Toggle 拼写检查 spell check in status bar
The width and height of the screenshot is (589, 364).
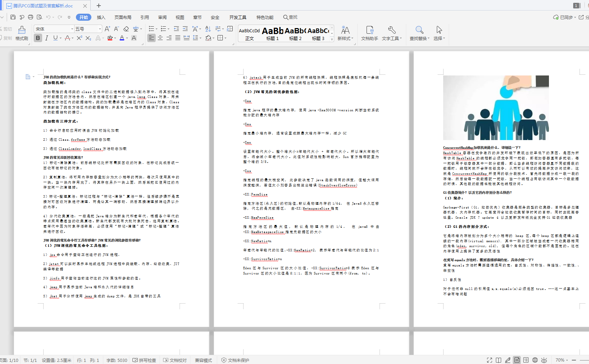(x=144, y=360)
